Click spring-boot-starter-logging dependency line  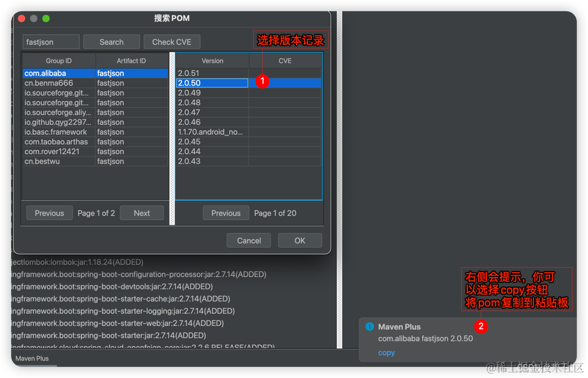point(123,311)
